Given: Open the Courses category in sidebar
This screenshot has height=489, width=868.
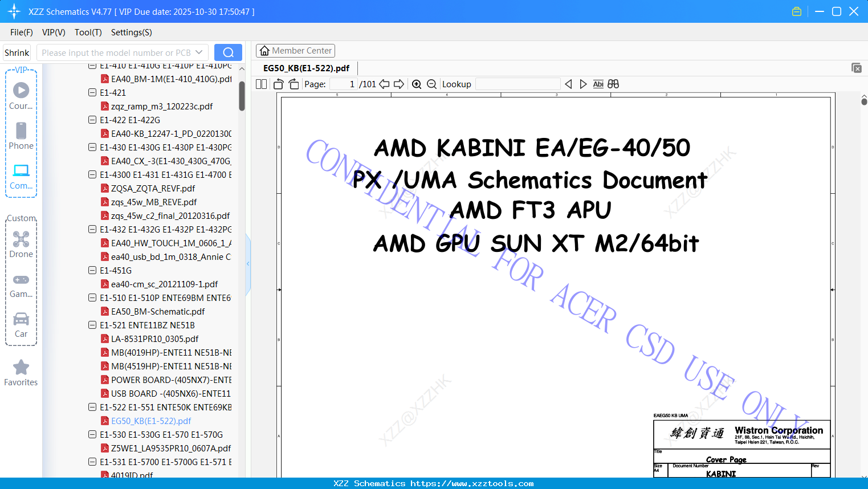Looking at the screenshot, I should pyautogui.click(x=21, y=96).
